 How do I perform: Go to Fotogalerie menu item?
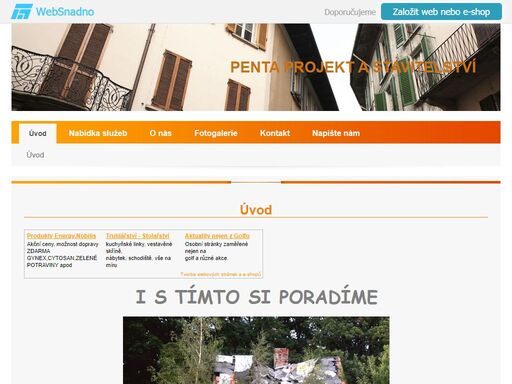(216, 133)
